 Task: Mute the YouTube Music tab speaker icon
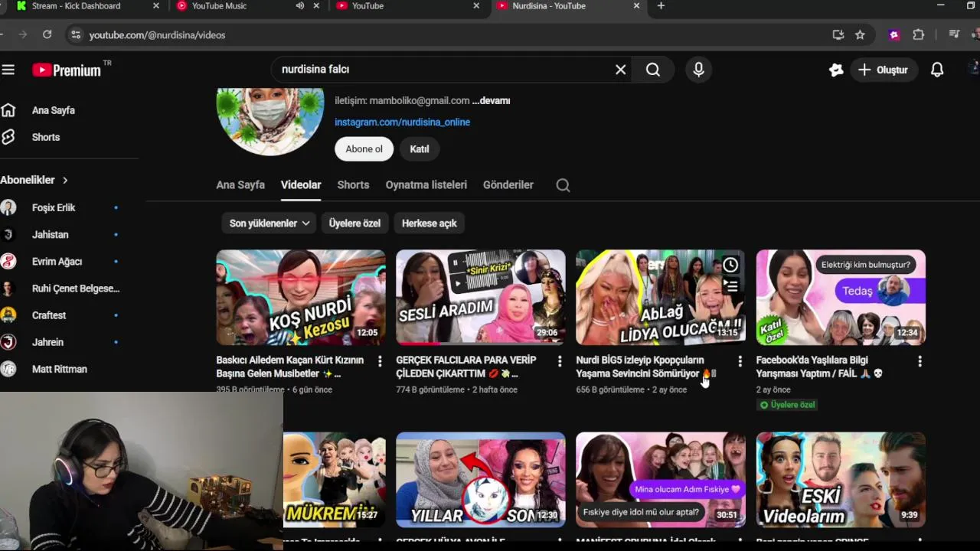[300, 6]
